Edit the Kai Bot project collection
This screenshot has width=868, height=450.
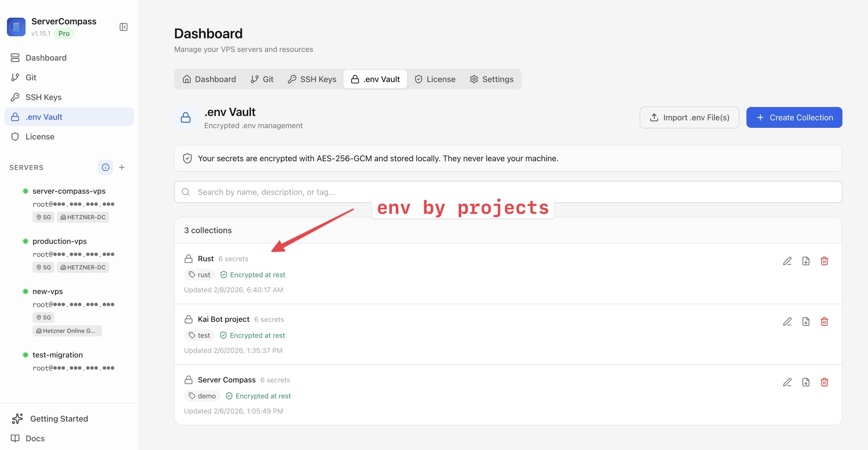(787, 322)
